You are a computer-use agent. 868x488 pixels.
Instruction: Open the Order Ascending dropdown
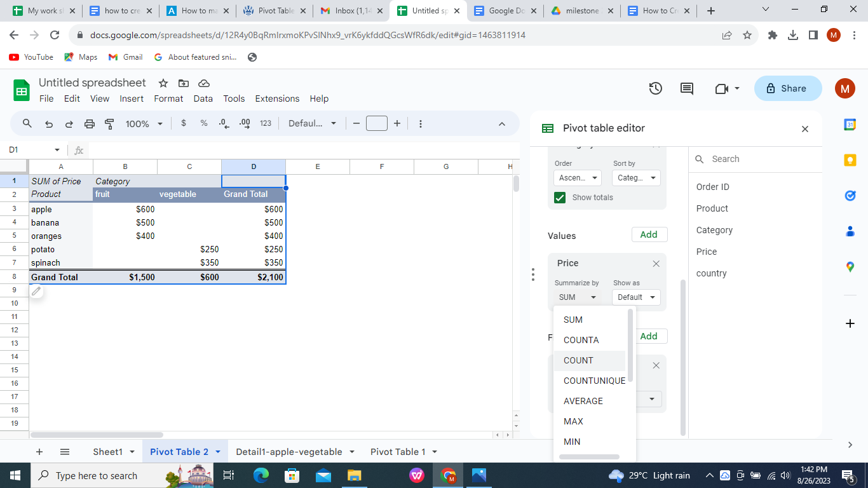click(577, 177)
